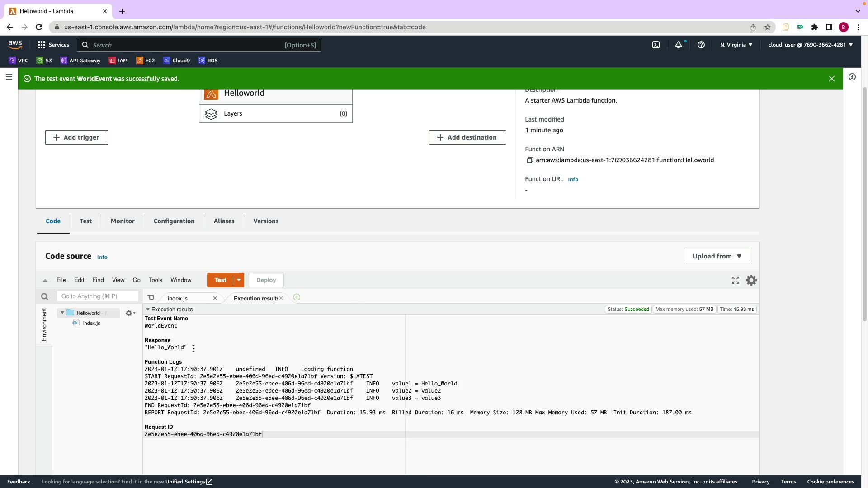The height and width of the screenshot is (488, 868).
Task: Enter fullscreen mode in code editor
Action: [735, 280]
